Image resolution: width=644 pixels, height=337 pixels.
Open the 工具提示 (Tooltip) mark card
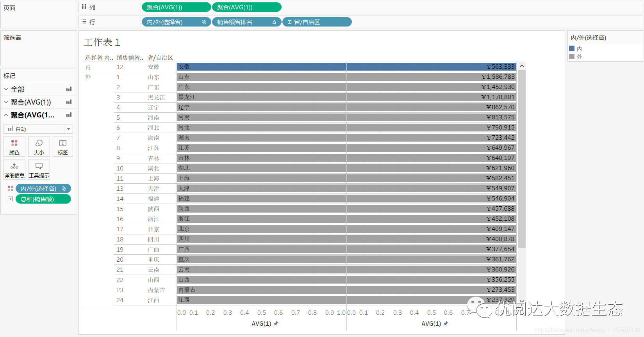point(39,170)
